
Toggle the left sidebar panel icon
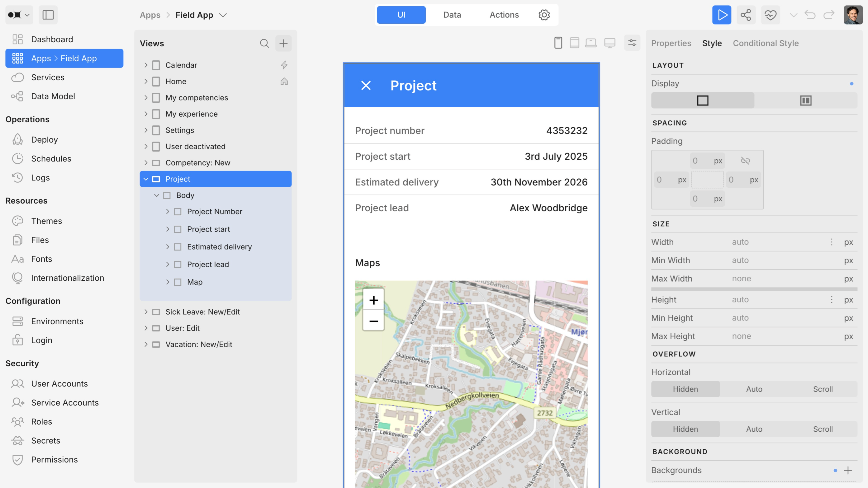coord(48,15)
